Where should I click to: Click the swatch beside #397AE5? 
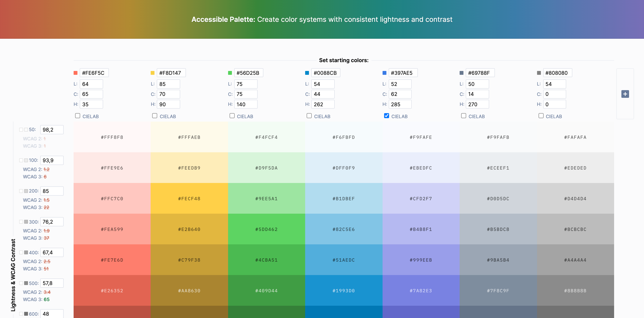pyautogui.click(x=384, y=73)
